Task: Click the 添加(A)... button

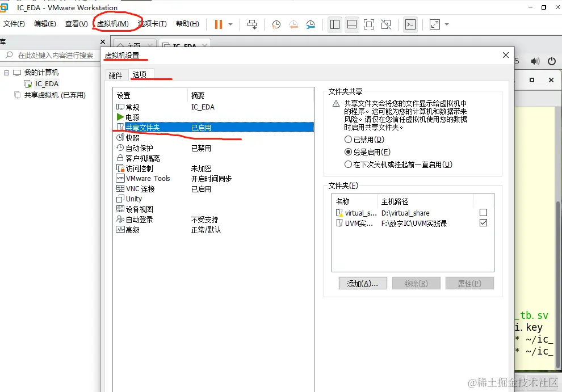Action: coord(363,284)
